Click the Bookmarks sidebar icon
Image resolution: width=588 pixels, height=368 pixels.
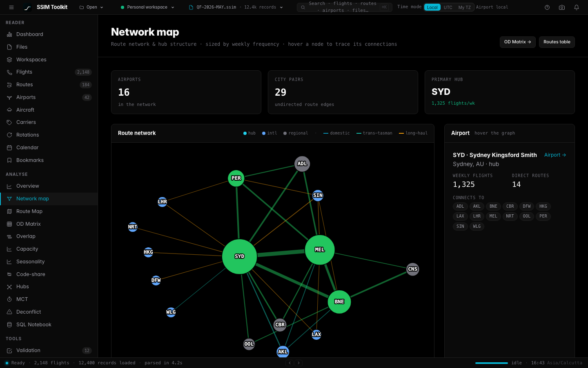(x=9, y=160)
